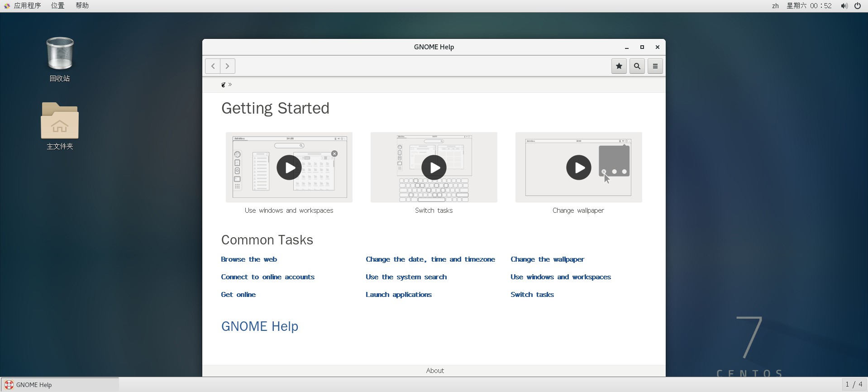Image resolution: width=868 pixels, height=392 pixels.
Task: Go forward using the right arrow button
Action: click(228, 66)
